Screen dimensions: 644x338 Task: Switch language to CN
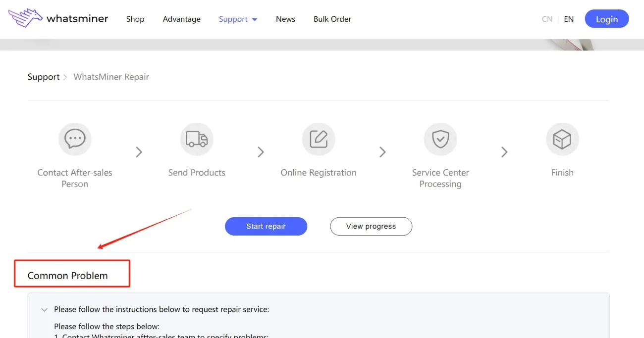pyautogui.click(x=547, y=19)
